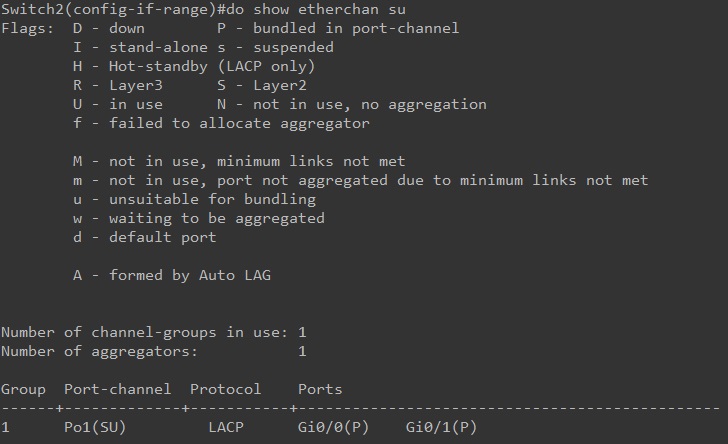Click 'A - formed by Auto LAG' line
The image size is (728, 444).
coord(172,275)
